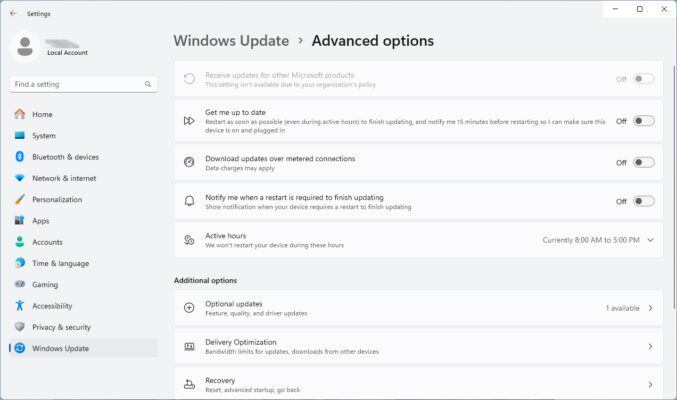The height and width of the screenshot is (400, 677).
Task: Open the Optional updates row
Action: (x=418, y=308)
